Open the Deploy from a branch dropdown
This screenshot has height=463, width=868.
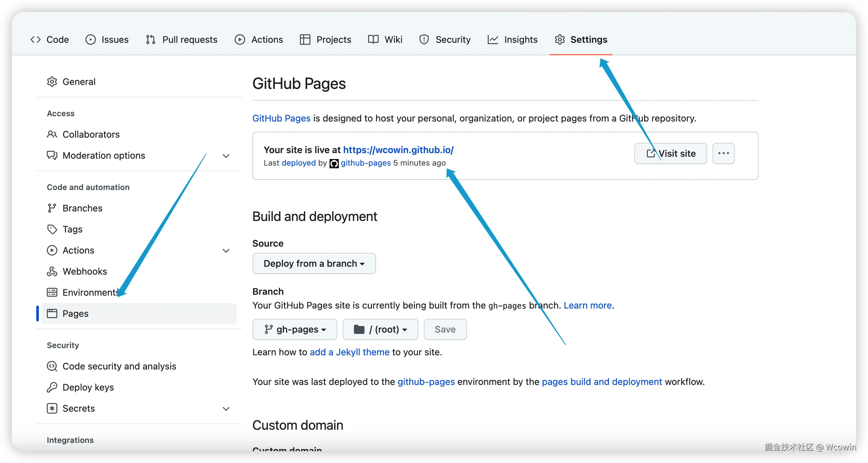click(x=314, y=263)
